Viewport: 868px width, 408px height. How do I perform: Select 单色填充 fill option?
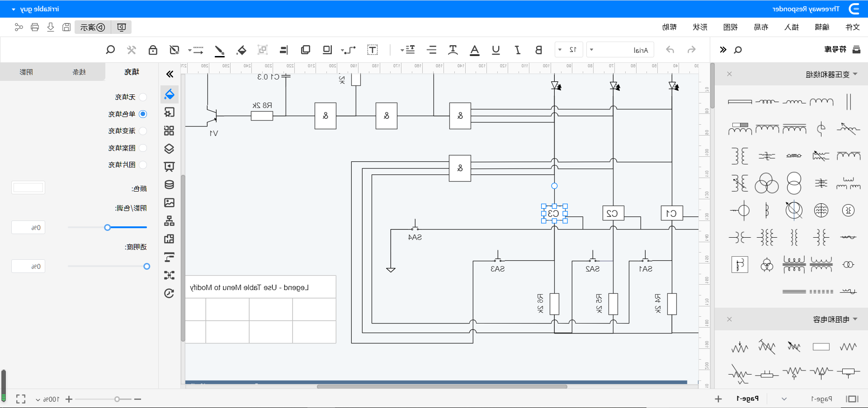tap(127, 114)
